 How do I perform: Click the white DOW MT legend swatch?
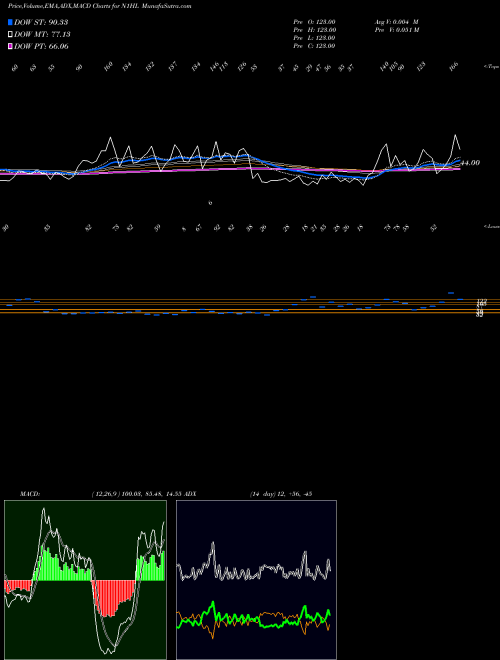(x=10, y=35)
